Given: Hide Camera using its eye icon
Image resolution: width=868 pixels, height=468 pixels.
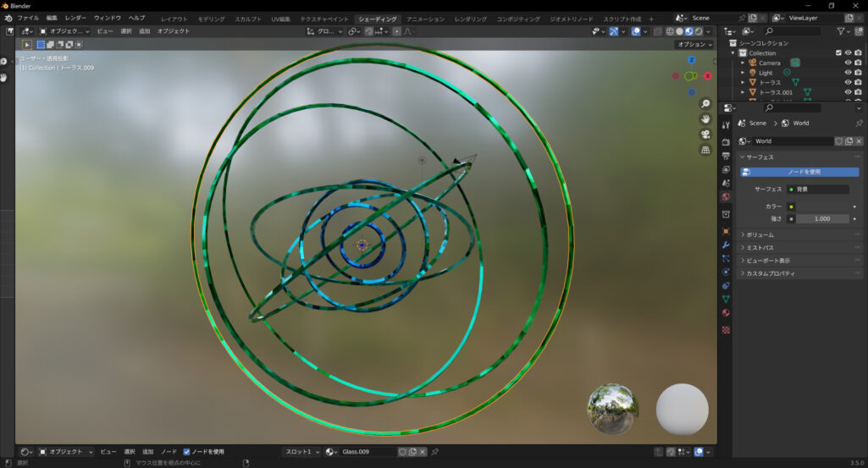Looking at the screenshot, I should point(848,63).
